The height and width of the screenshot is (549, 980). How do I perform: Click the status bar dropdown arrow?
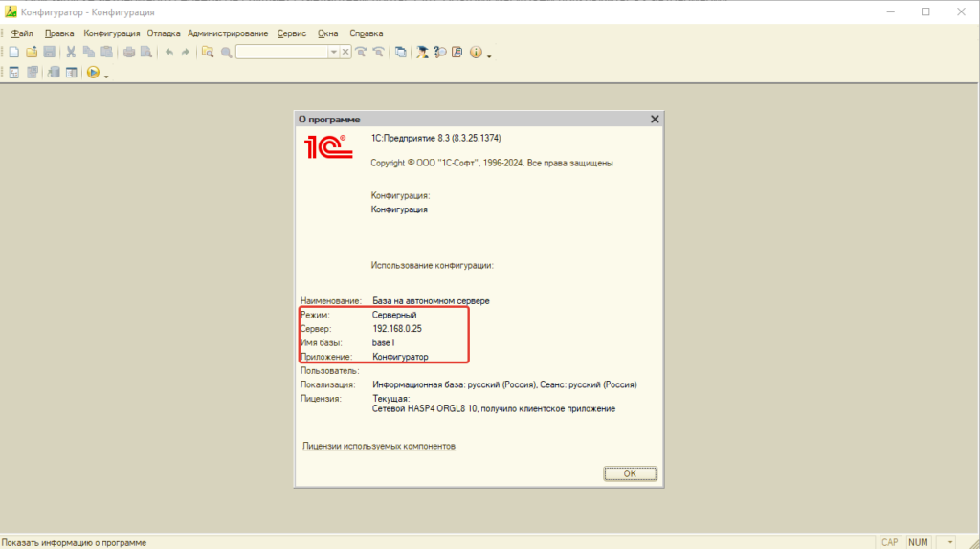tap(950, 542)
